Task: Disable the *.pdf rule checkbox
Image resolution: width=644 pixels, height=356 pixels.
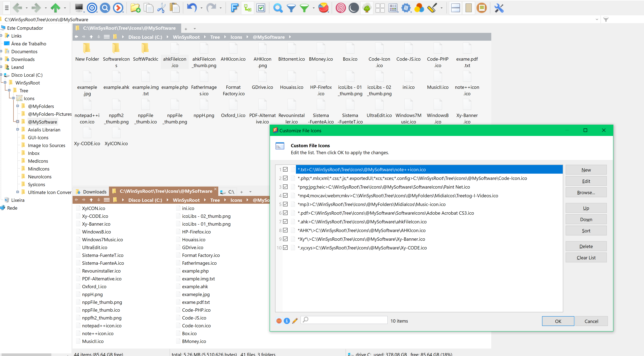Action: pos(285,213)
